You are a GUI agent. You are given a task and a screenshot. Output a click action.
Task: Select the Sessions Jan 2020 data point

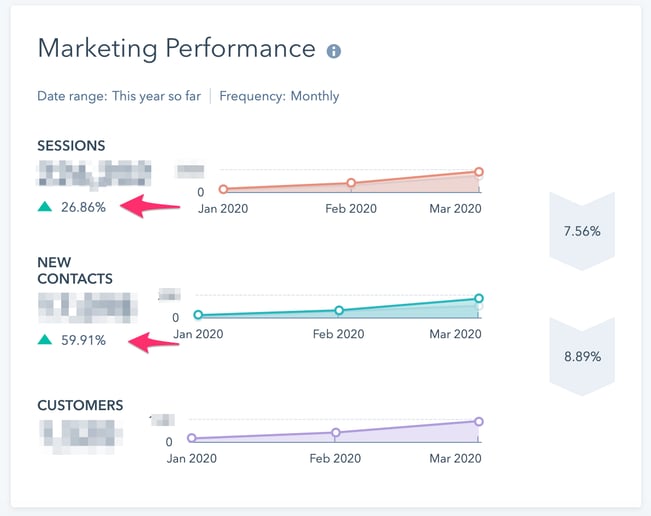pyautogui.click(x=223, y=189)
